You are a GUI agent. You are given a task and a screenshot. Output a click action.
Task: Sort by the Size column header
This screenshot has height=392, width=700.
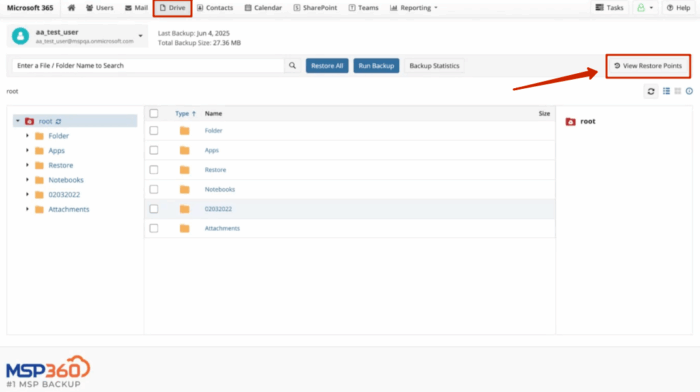(x=544, y=113)
